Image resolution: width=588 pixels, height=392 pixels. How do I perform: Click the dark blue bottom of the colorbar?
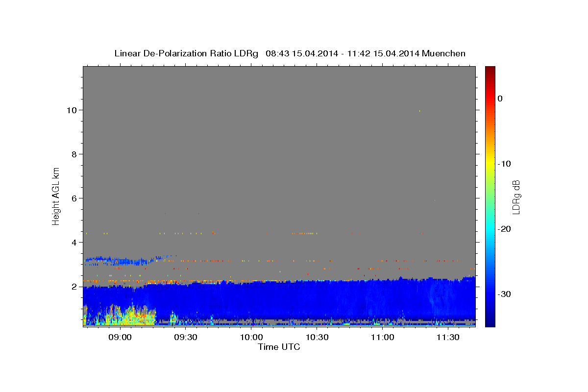tap(490, 321)
